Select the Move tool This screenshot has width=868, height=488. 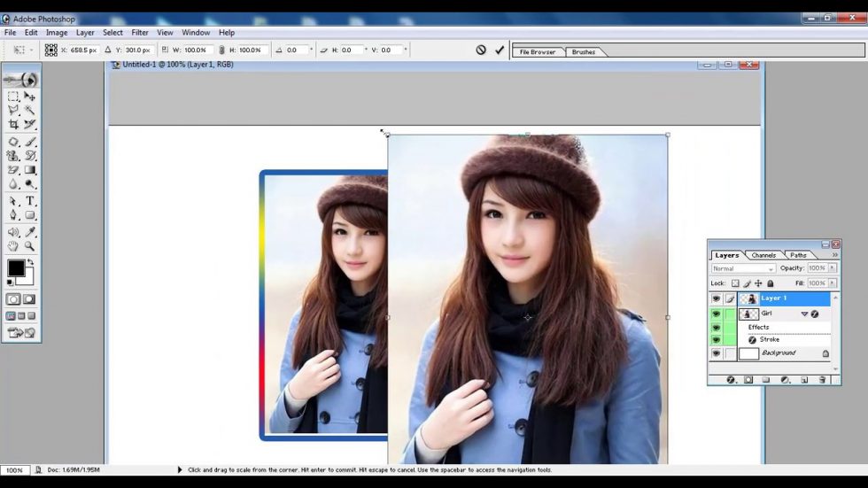pyautogui.click(x=30, y=97)
